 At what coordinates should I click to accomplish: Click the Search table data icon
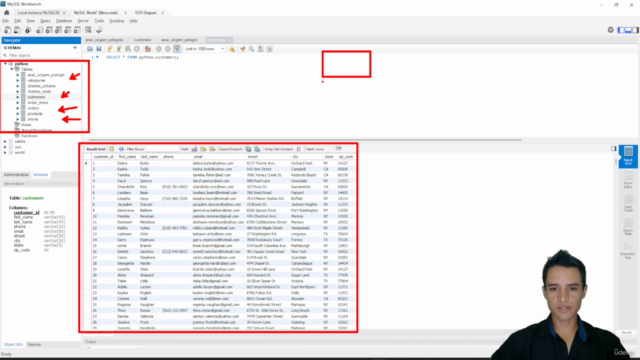(x=88, y=30)
